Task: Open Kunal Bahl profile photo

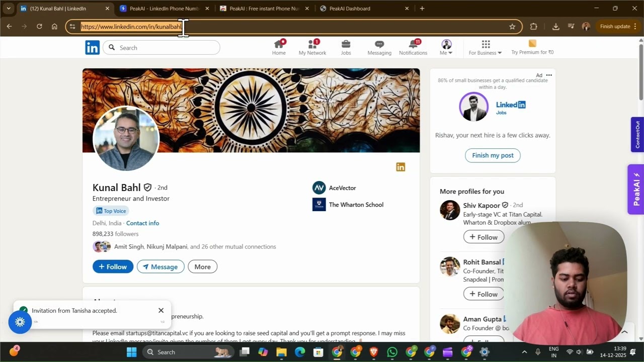Action: coord(126,138)
